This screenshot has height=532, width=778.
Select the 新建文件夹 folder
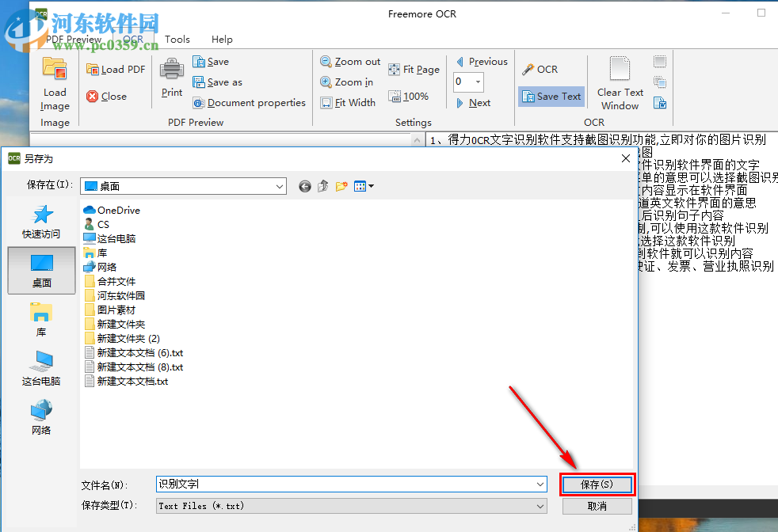115,325
